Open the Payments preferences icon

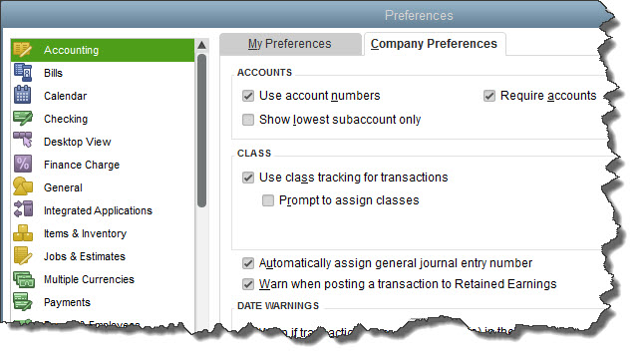point(23,301)
